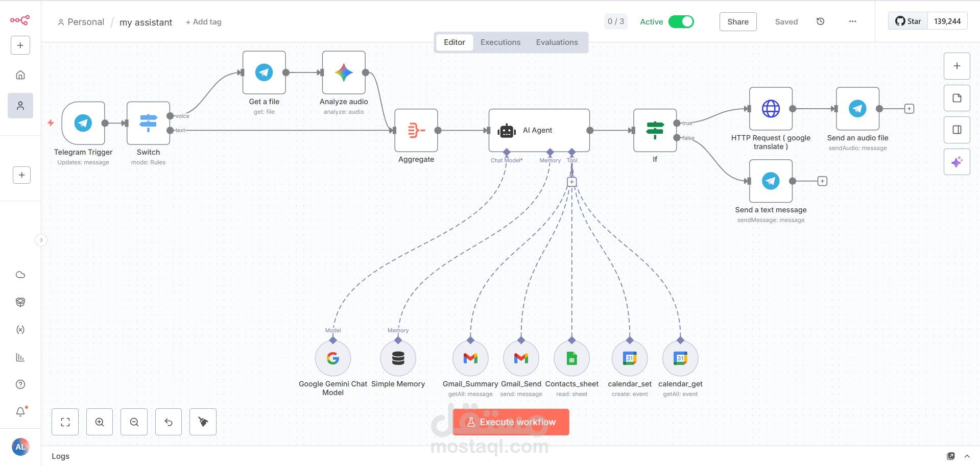Select the Google Gemini Chat Model node
Screen dimensions: 980x466
click(333, 358)
